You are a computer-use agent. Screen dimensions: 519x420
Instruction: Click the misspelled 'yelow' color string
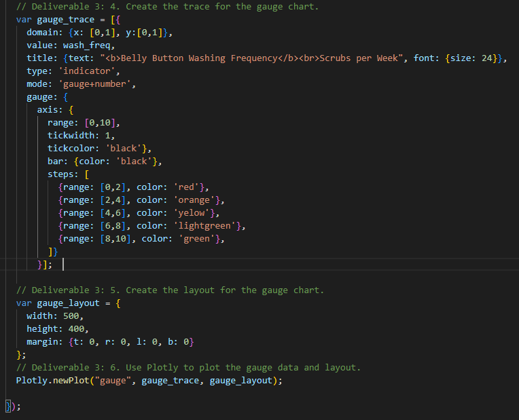192,213
